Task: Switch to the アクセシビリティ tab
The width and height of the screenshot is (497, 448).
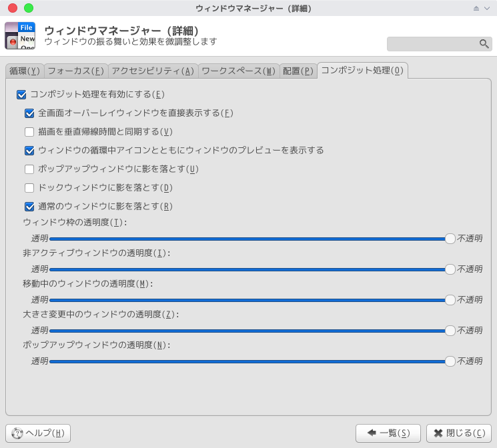Action: (x=153, y=71)
